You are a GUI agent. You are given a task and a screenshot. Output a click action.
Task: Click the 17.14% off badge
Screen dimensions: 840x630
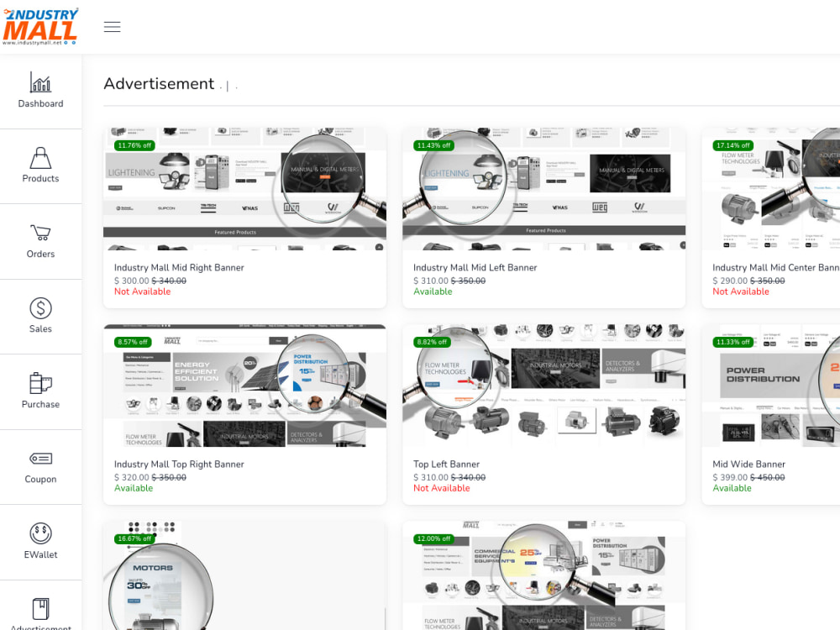tap(732, 145)
